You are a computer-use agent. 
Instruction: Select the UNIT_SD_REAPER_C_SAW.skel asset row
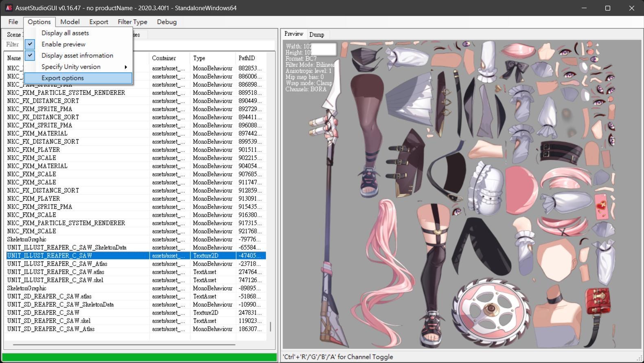49,321
